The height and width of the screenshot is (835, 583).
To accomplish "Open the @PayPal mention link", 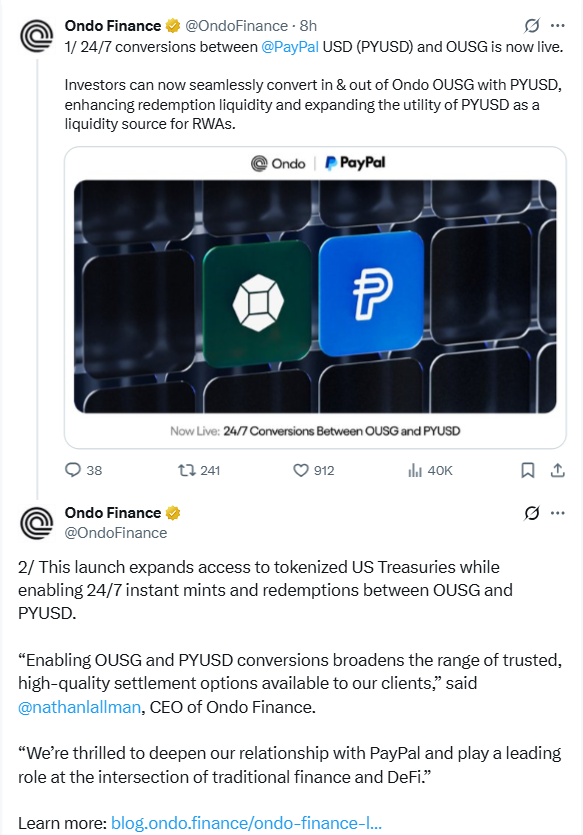I will tap(290, 47).
